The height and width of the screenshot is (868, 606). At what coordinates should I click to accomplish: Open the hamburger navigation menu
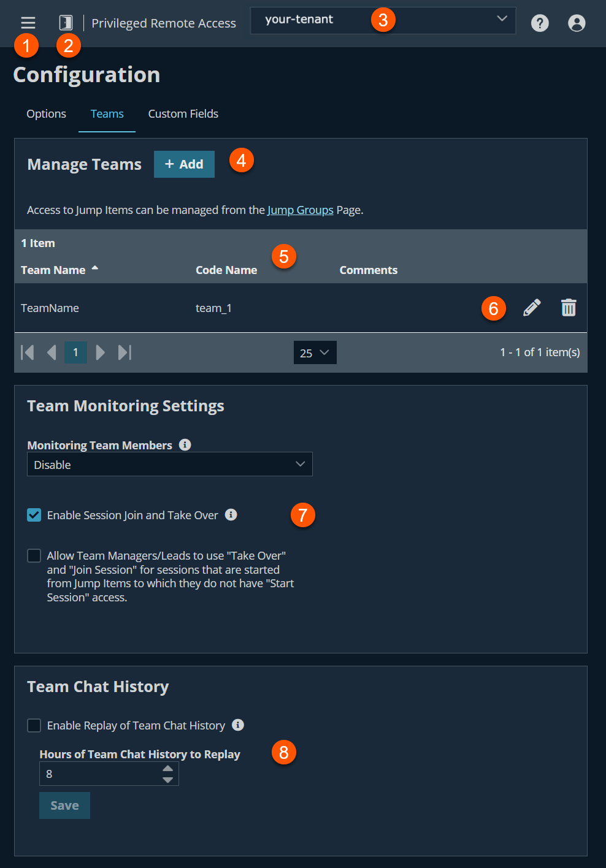[x=28, y=23]
